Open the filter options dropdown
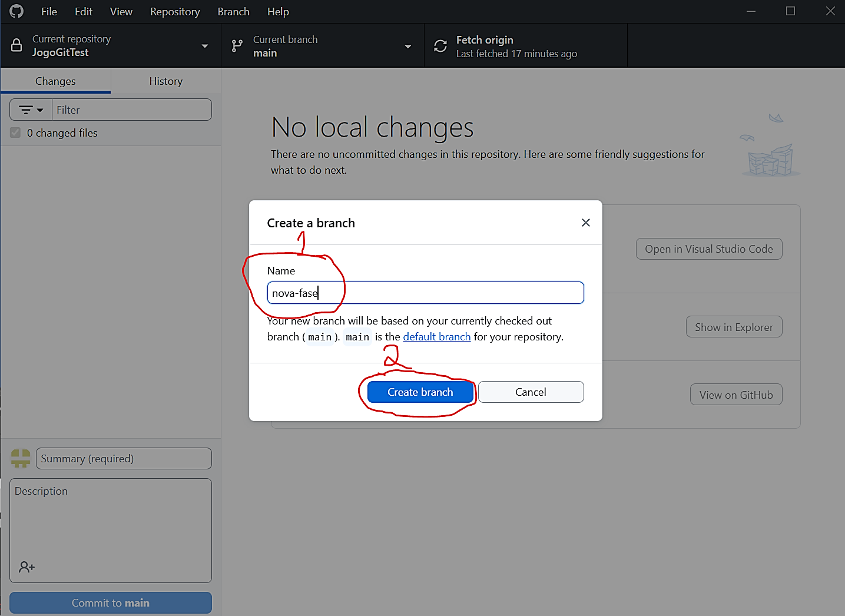This screenshot has width=845, height=616. 31,110
